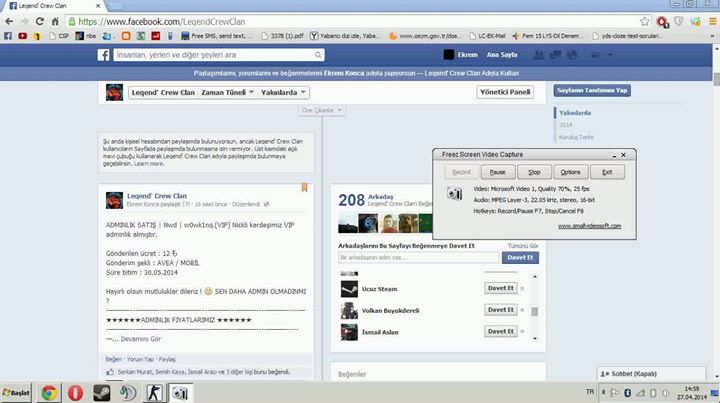Screen dimensions: 720x403
Task: Open the Yönetici Paneli button
Action: (x=505, y=92)
